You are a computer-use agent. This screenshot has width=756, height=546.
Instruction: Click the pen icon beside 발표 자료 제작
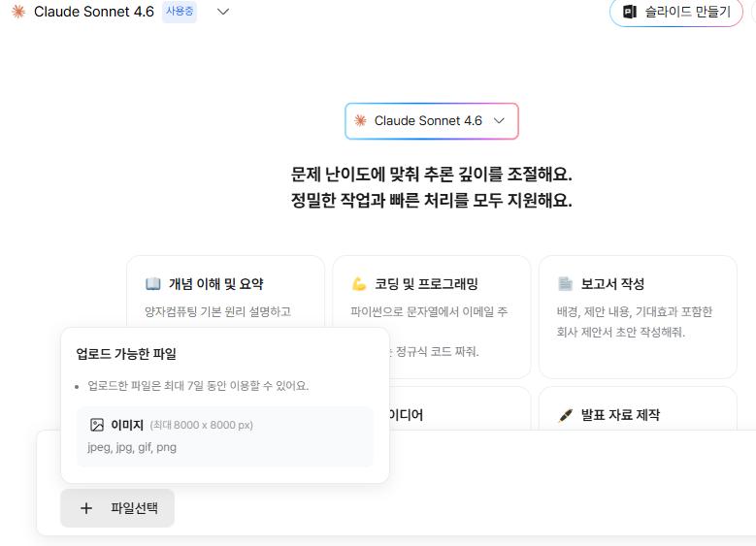[x=565, y=415]
